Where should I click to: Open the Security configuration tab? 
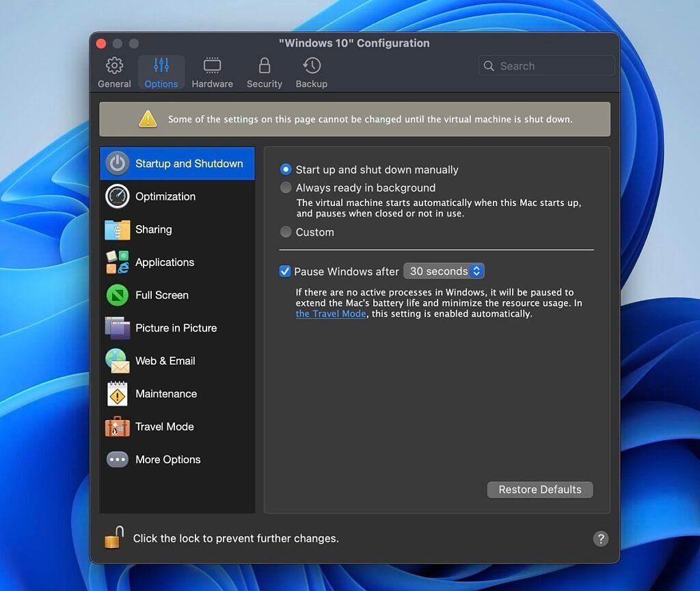264,71
